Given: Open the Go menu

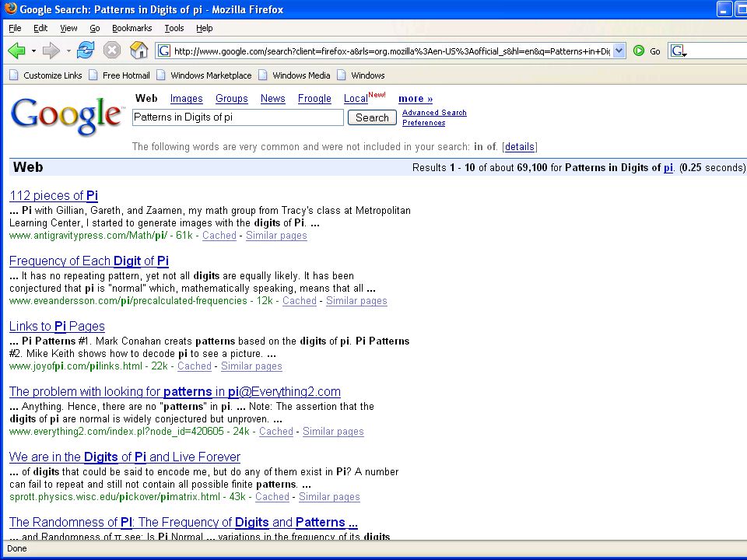Looking at the screenshot, I should 95,28.
